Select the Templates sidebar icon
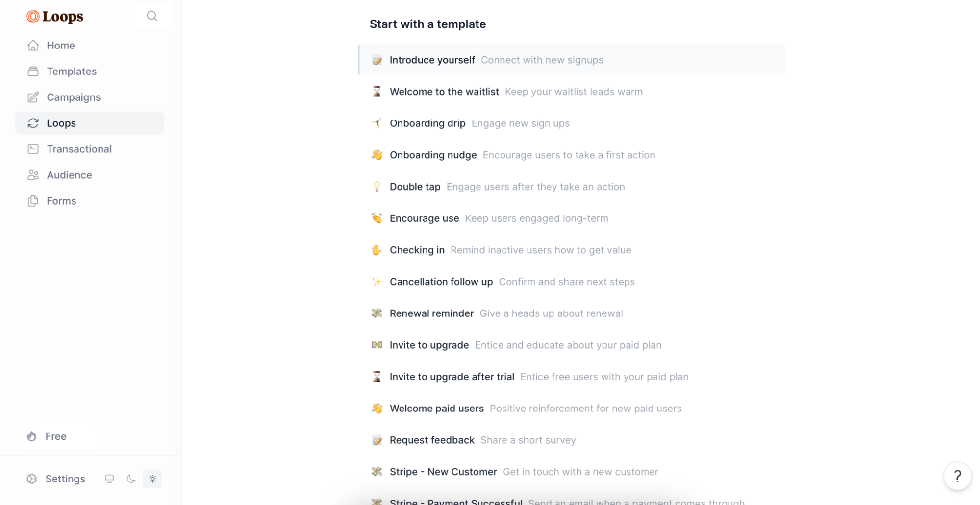 click(x=33, y=71)
